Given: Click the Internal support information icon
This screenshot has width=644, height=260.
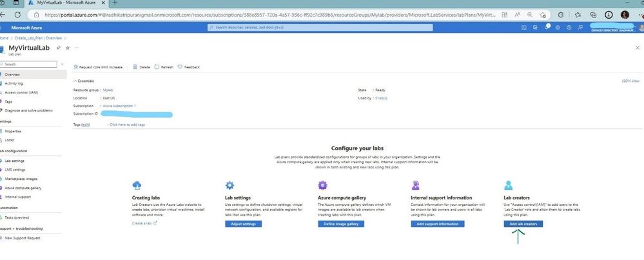Looking at the screenshot, I should coord(415,185).
